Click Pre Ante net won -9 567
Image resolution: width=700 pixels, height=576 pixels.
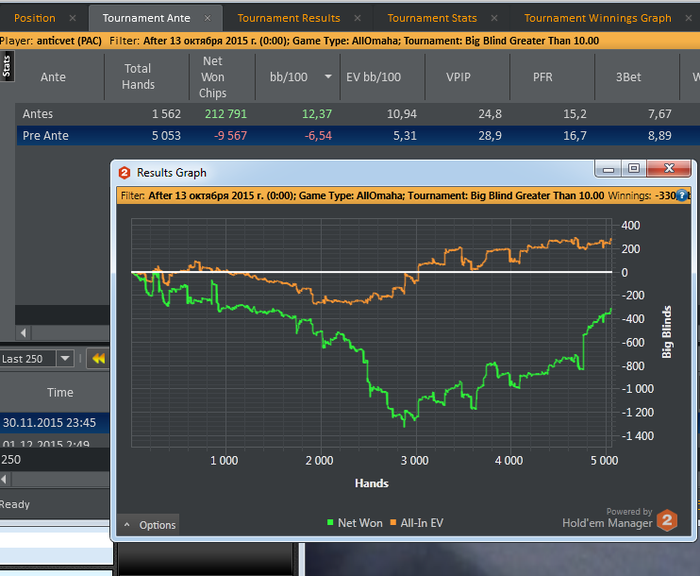click(x=230, y=136)
